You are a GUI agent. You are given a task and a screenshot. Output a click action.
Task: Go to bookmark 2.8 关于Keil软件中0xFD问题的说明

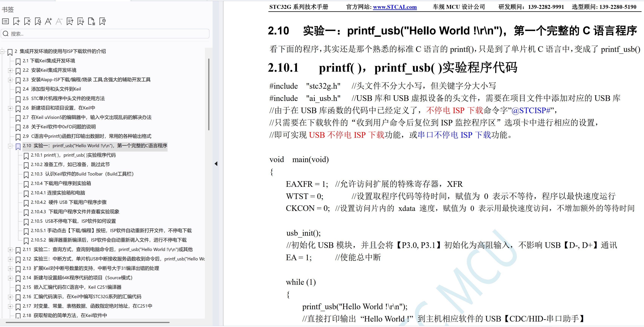(x=59, y=127)
